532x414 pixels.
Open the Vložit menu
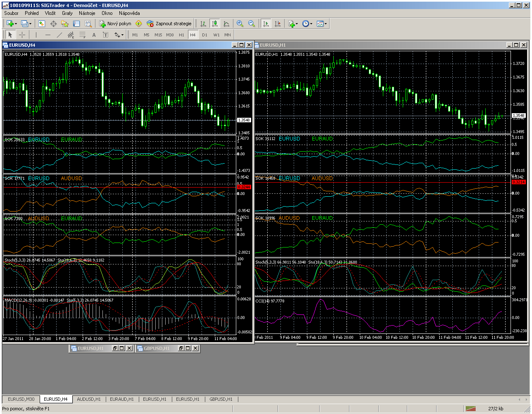click(50, 13)
